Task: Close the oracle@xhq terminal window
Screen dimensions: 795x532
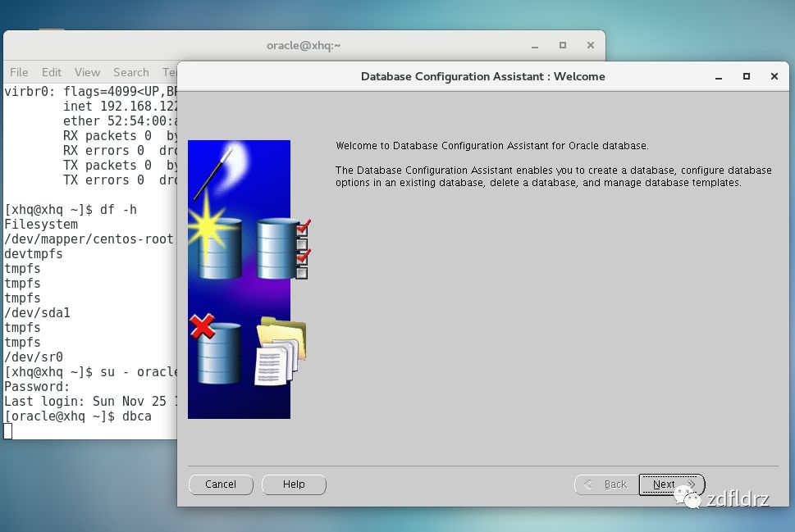Action: (591, 45)
